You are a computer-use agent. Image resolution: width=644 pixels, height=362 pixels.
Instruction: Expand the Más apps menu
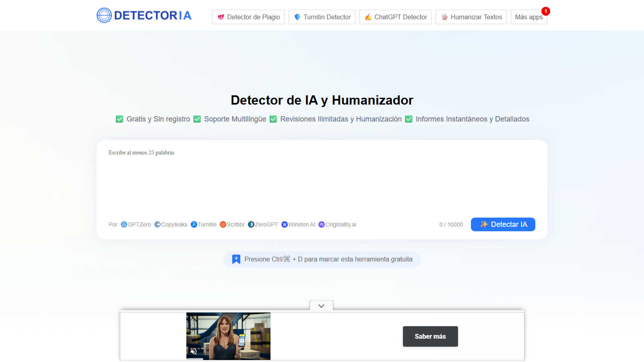[x=529, y=17]
